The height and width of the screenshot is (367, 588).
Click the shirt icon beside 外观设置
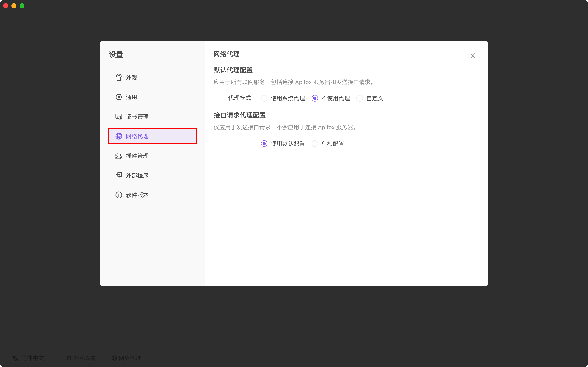click(69, 358)
